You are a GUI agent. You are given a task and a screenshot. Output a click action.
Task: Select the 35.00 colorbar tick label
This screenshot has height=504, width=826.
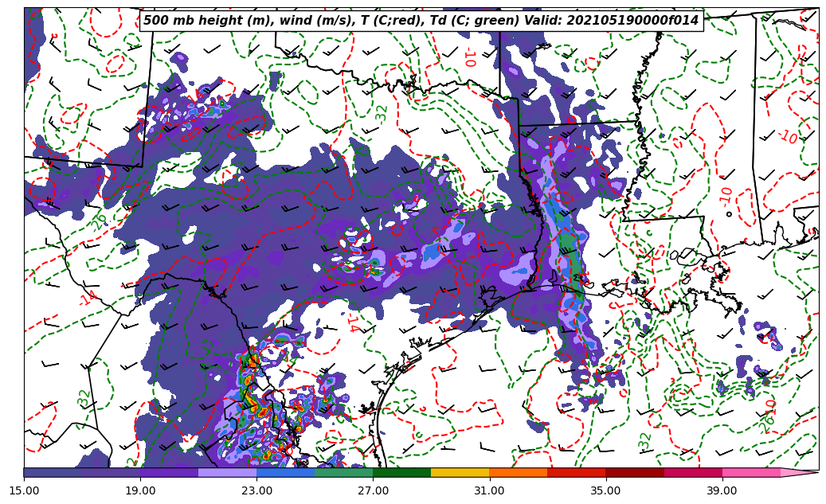605,490
